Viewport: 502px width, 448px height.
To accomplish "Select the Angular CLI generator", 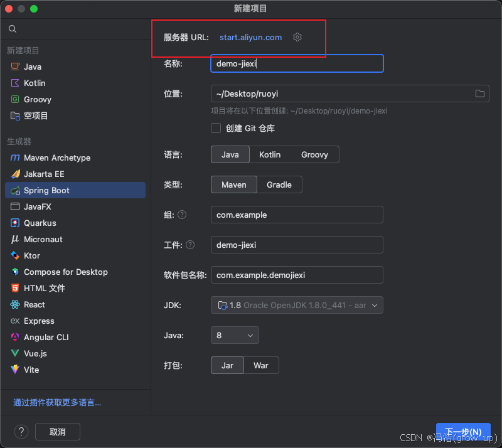I will click(x=75, y=337).
